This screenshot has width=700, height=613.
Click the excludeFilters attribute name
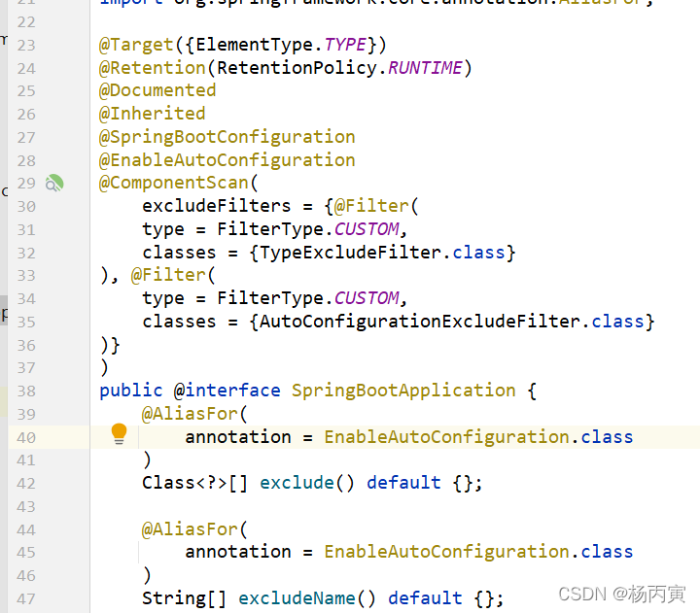tap(217, 206)
